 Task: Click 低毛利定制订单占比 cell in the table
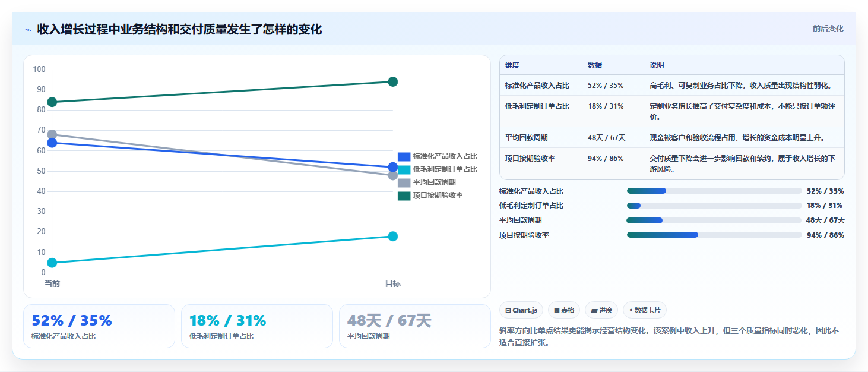click(x=537, y=106)
